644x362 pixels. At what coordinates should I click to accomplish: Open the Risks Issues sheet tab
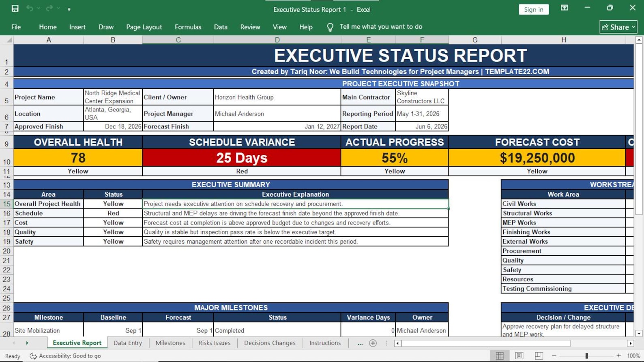click(x=215, y=343)
